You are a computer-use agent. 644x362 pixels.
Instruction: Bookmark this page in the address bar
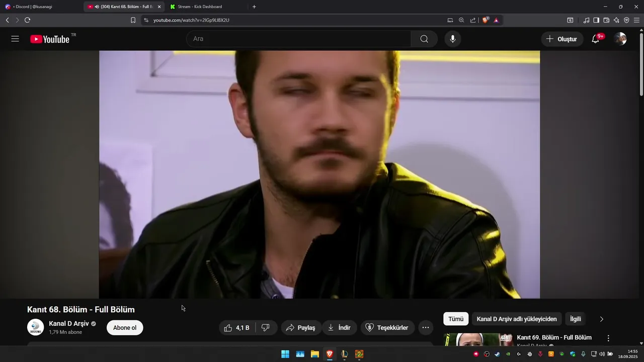pos(133,20)
